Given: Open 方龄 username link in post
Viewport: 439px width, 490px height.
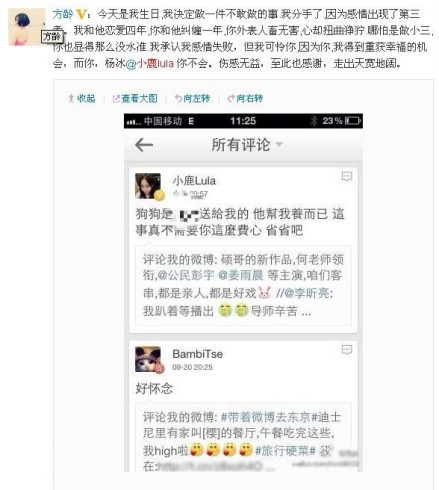Looking at the screenshot, I should tap(63, 14).
